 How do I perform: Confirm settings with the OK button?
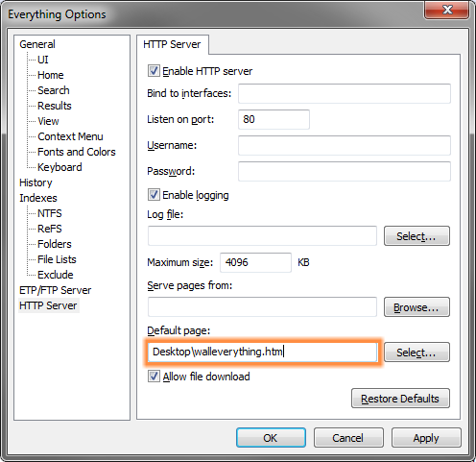[x=271, y=438]
